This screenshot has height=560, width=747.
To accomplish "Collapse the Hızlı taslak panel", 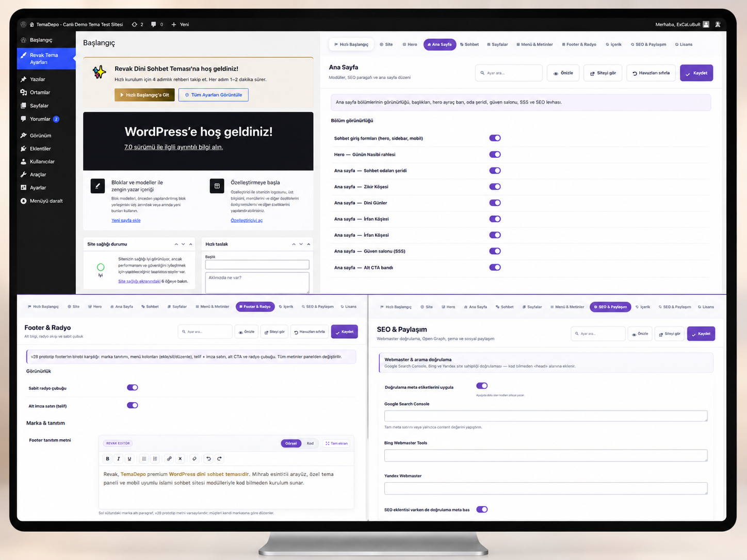I will 308,244.
